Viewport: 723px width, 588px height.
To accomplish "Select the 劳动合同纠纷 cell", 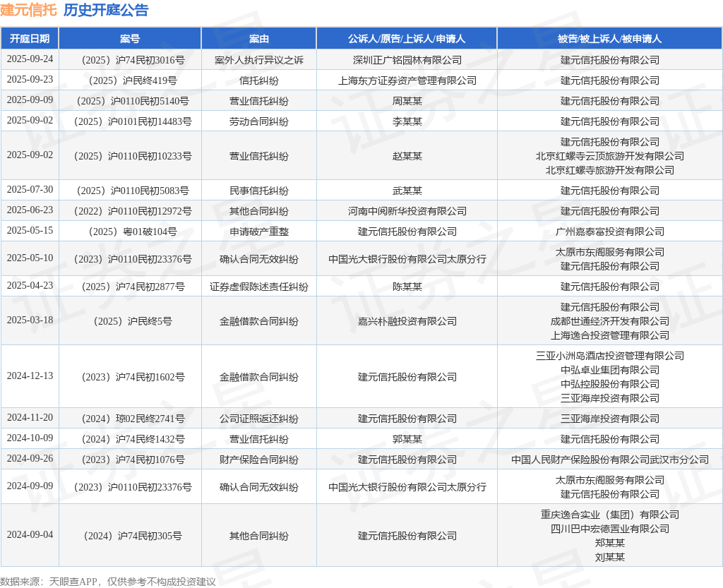I will point(259,121).
